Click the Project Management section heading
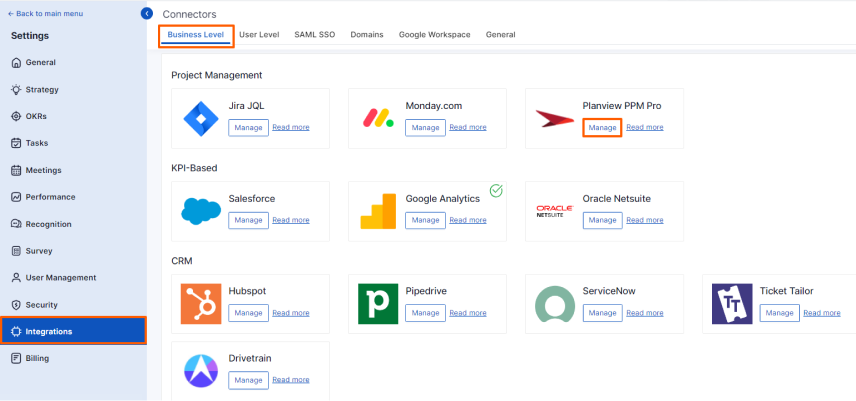This screenshot has height=401, width=856. [x=217, y=75]
